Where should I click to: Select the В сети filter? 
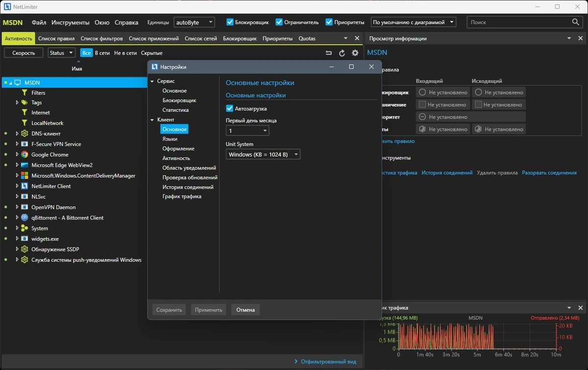(102, 53)
